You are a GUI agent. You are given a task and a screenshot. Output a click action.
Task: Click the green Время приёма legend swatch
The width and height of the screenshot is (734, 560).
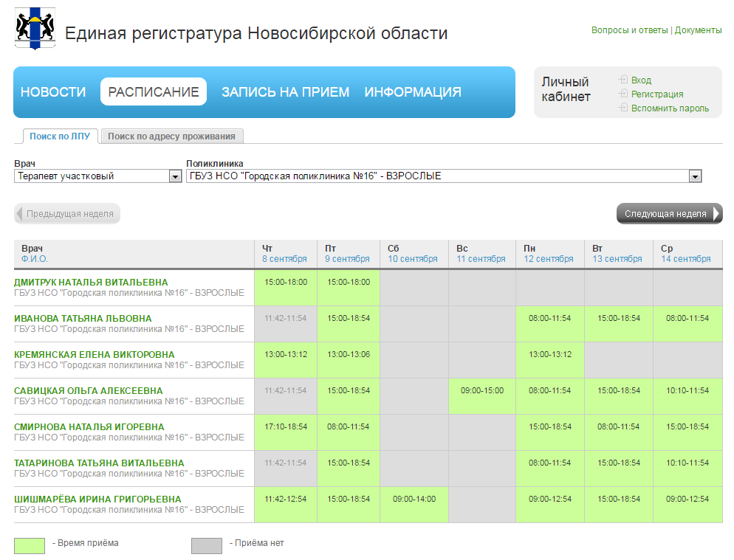click(30, 545)
